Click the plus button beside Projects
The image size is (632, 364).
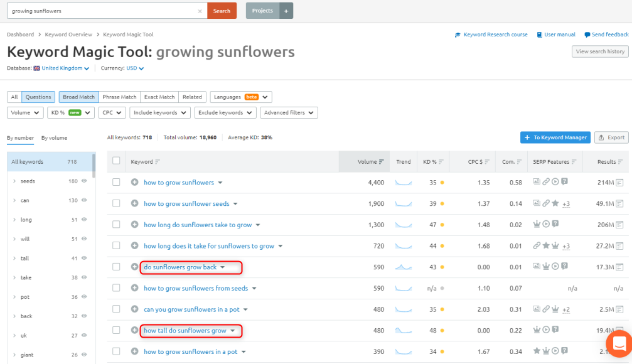[x=286, y=11]
